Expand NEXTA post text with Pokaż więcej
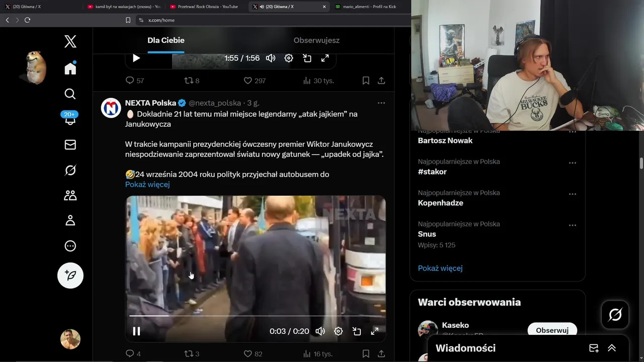 point(147,184)
